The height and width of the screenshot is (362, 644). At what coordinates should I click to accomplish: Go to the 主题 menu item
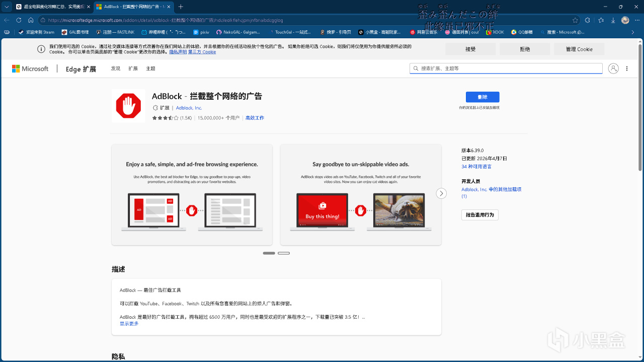click(150, 68)
